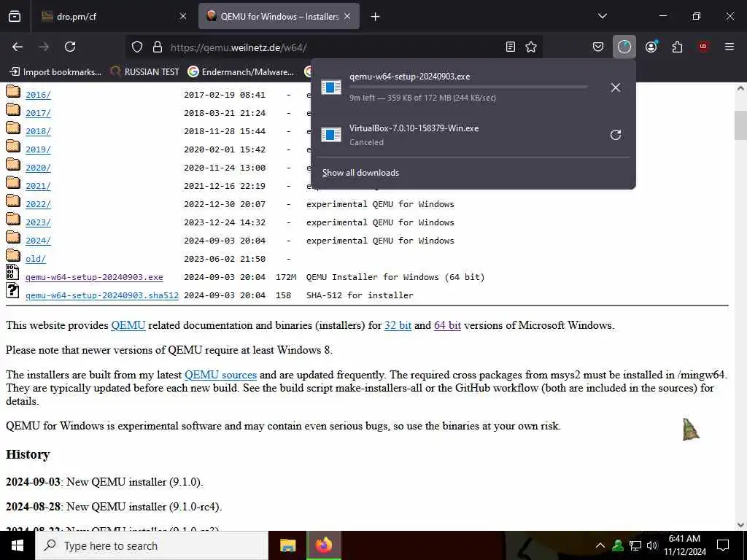Open the Windows Start menu
Image resolution: width=747 pixels, height=560 pixels.
click(18, 545)
